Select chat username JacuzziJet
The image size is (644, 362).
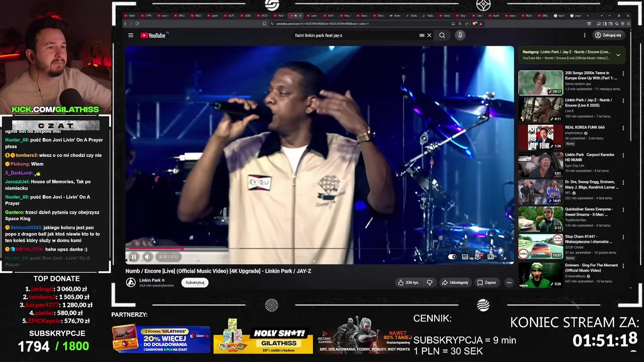tap(18, 182)
